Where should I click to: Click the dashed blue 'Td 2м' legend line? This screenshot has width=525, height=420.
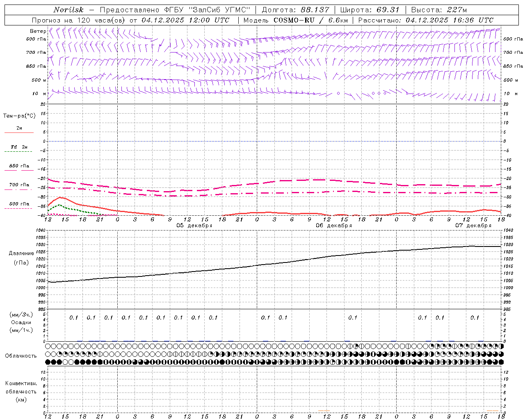pos(18,151)
